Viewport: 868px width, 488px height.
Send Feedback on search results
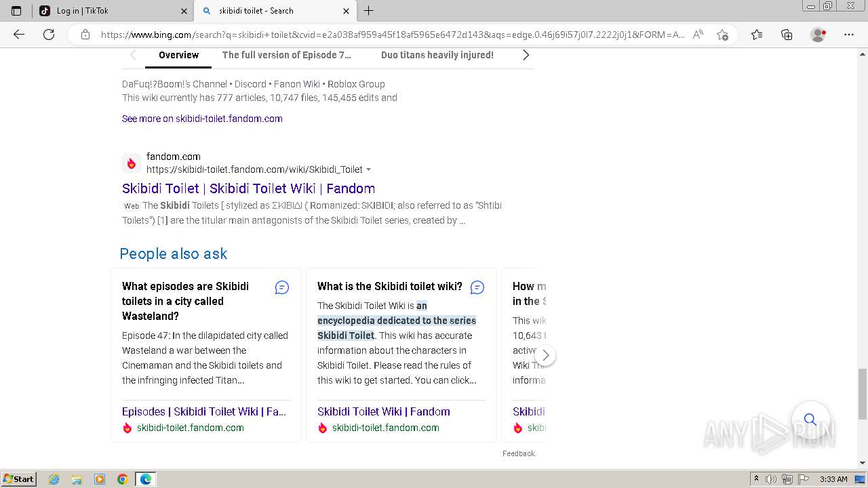(x=519, y=453)
